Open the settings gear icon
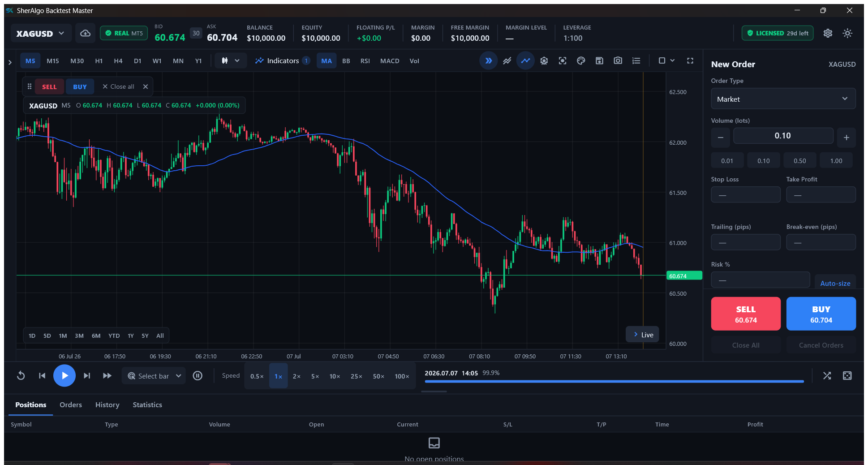Screen dimensions: 868x465 pos(828,33)
